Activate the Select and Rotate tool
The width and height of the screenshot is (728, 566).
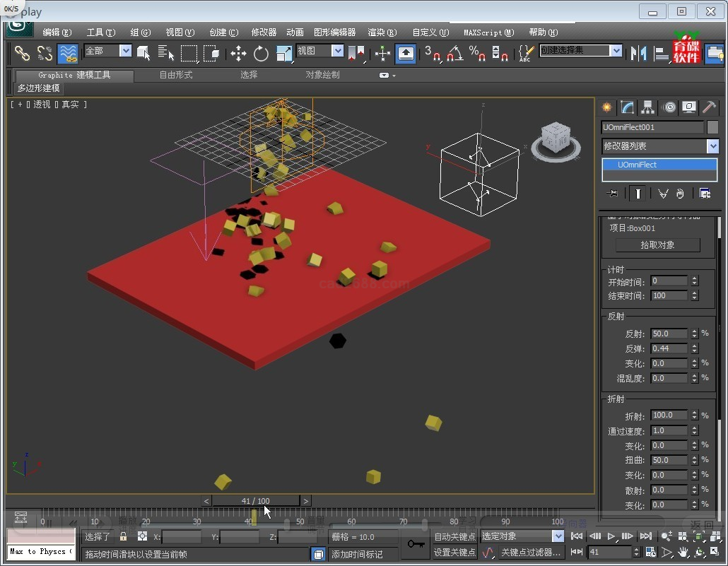[261, 53]
